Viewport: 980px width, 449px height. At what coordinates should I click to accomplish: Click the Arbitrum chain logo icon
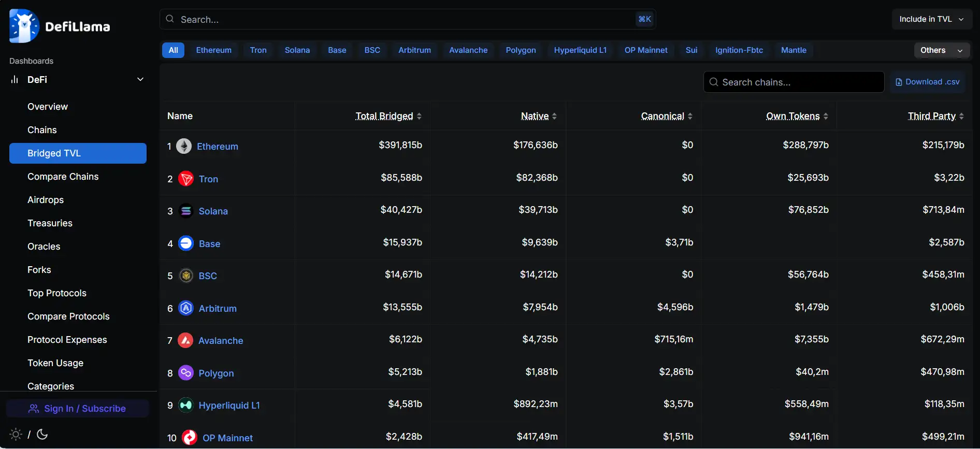pyautogui.click(x=186, y=308)
